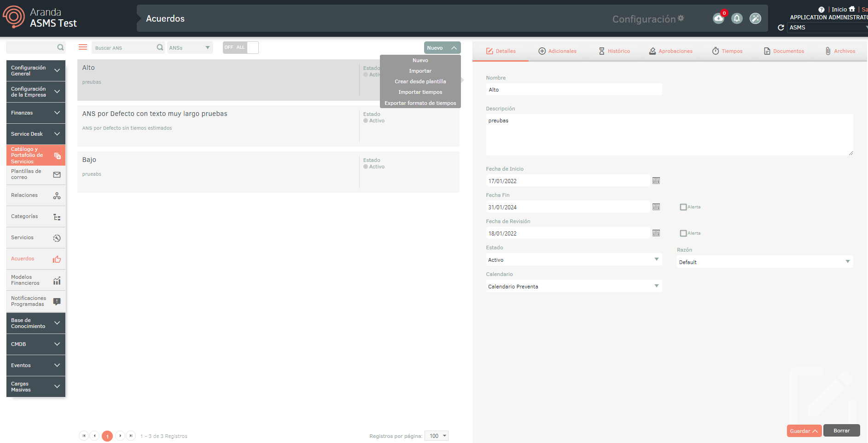Click the Borrar button
This screenshot has width=868, height=443.
coord(841,431)
